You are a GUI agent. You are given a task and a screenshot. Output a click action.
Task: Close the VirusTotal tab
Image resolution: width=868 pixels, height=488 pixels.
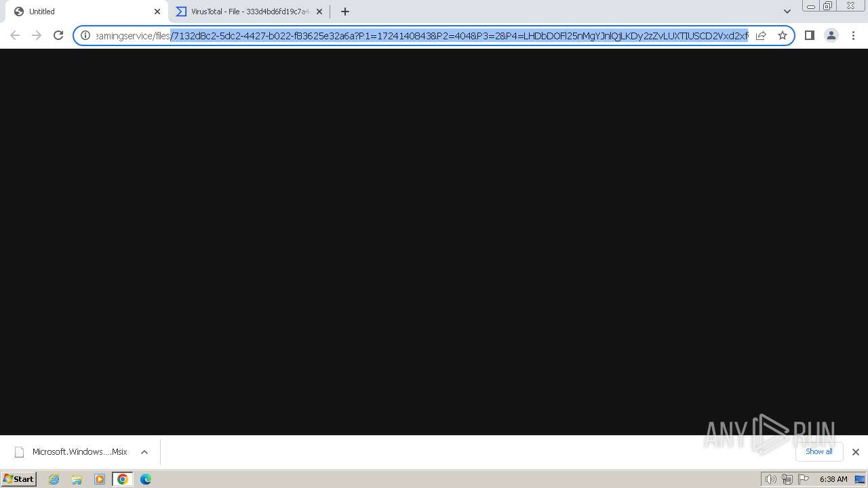coord(319,12)
